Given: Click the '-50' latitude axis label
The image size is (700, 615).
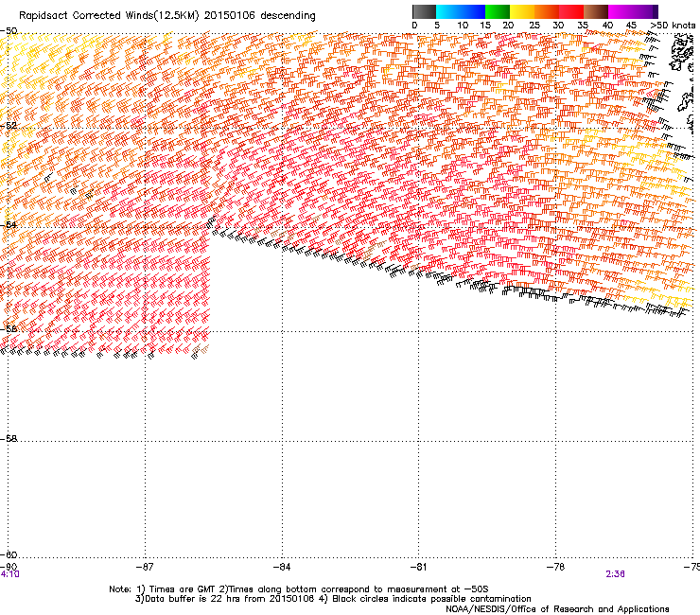Looking at the screenshot, I should tap(9, 31).
